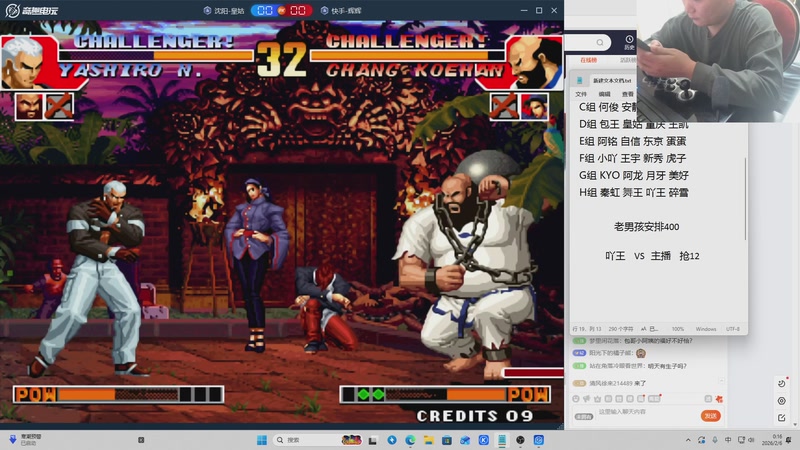Click the crown icon in chat toolbar
Viewport: 800px width, 450px height.
tap(597, 399)
